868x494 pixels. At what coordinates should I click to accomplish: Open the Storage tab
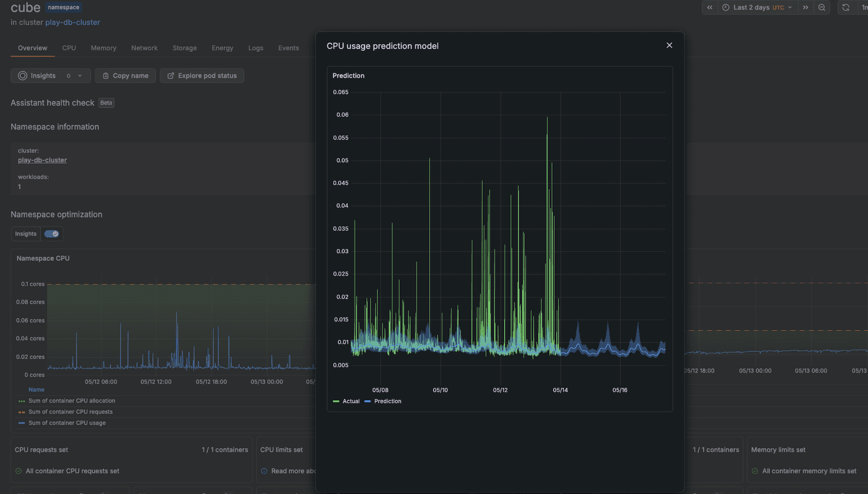coord(185,48)
